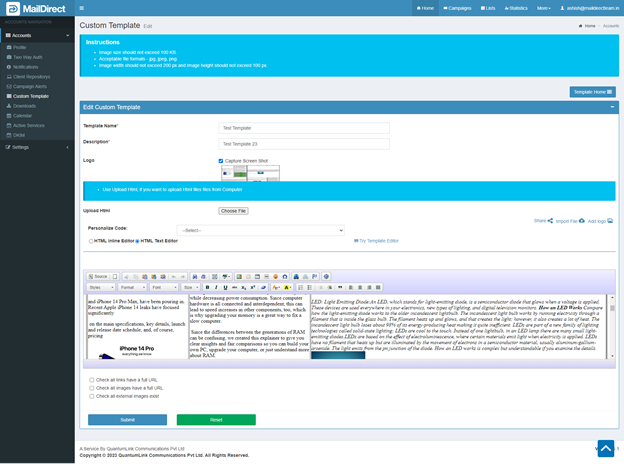
Task: Uncheck the Capture Screen Shot checkbox
Action: [x=221, y=160]
